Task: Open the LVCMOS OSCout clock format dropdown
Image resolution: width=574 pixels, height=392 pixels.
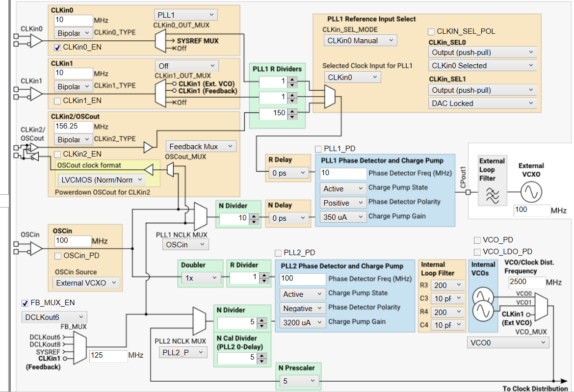Action: (102, 180)
